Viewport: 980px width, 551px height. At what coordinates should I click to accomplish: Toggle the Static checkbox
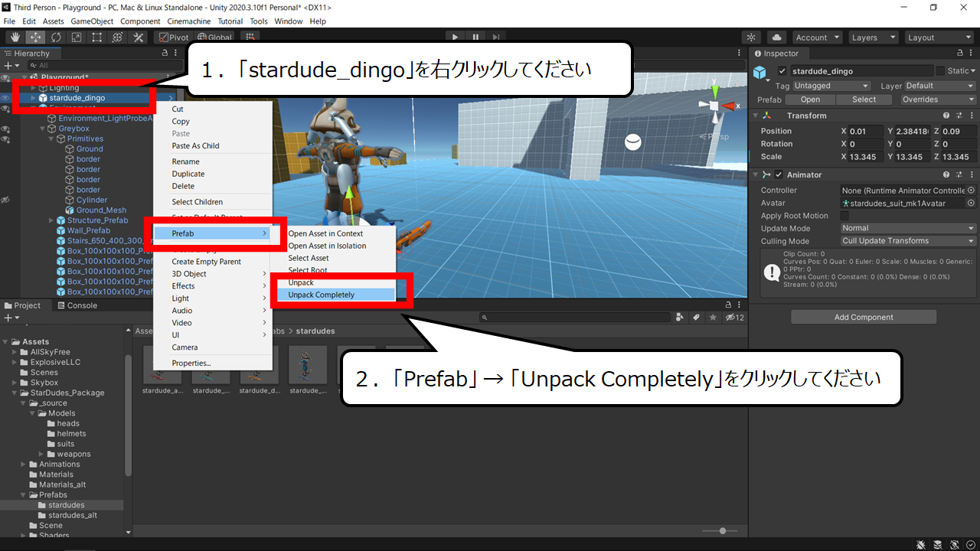pos(940,71)
